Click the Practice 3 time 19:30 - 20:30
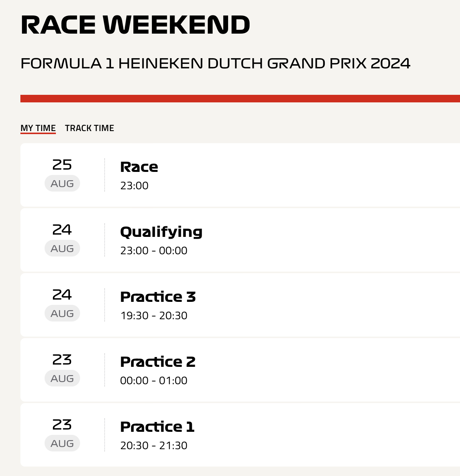Screen dimensions: 460x476 coord(154,315)
